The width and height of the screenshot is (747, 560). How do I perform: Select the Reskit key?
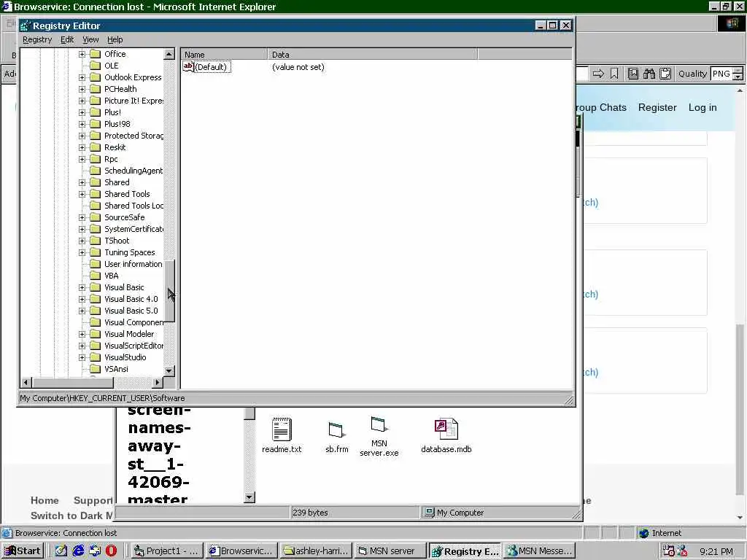[x=115, y=147]
